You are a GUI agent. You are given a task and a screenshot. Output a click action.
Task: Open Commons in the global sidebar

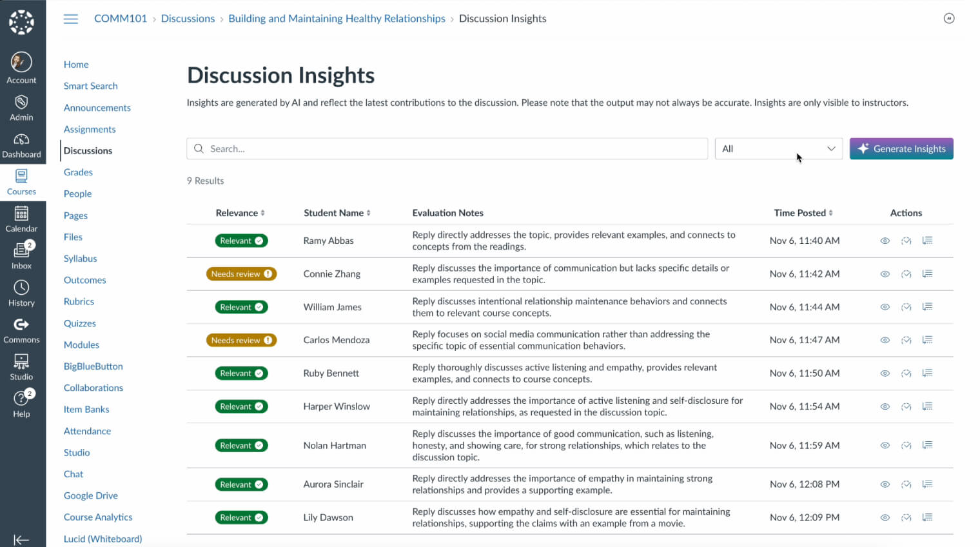pyautogui.click(x=21, y=330)
